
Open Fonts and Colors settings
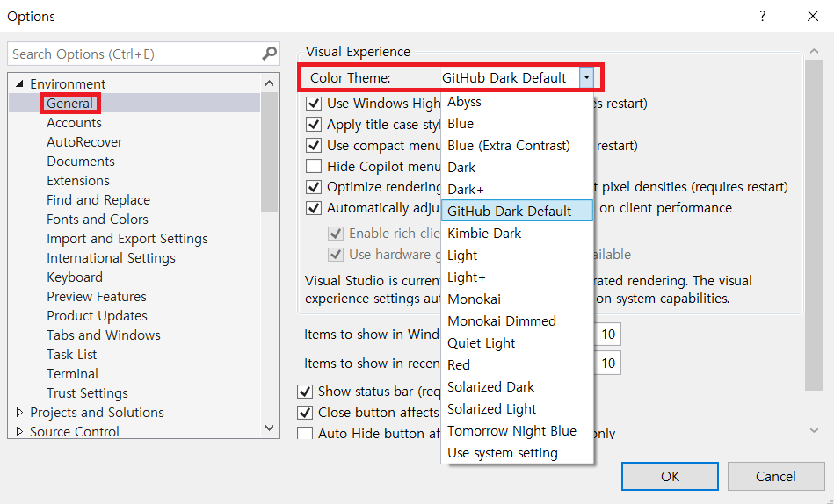98,219
